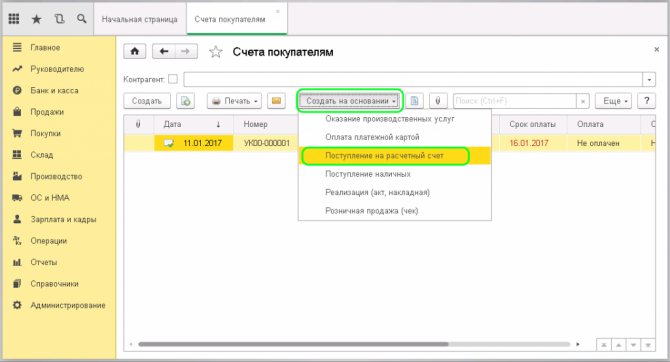Choose Поступление на расчетный счет entry
The width and height of the screenshot is (670, 362).
[394, 156]
